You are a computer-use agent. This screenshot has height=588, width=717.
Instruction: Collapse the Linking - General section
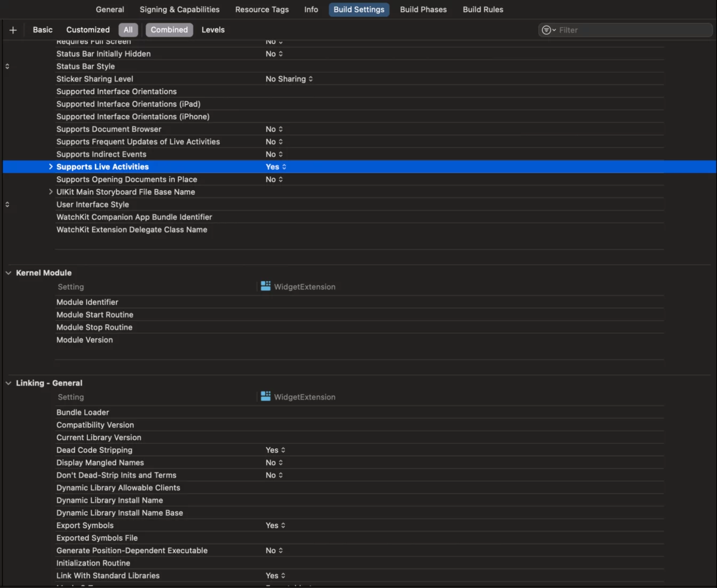click(x=8, y=383)
